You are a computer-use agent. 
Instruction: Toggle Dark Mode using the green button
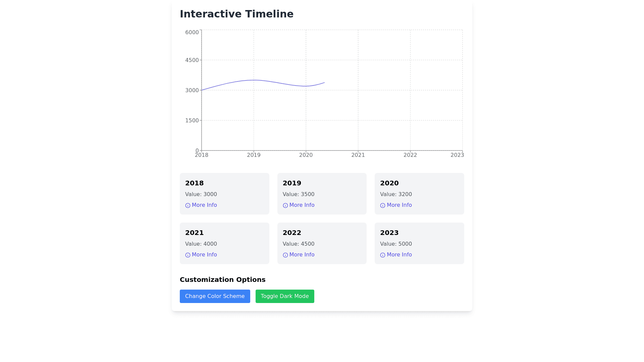(284, 296)
